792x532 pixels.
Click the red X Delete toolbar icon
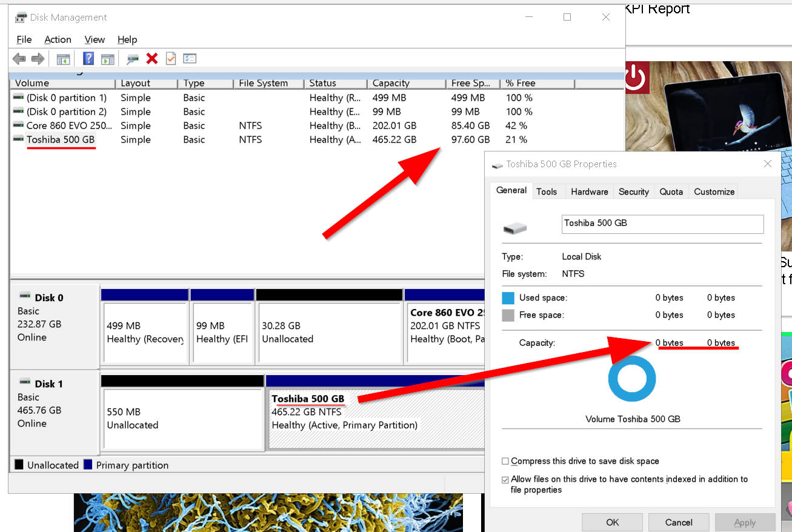(x=152, y=59)
